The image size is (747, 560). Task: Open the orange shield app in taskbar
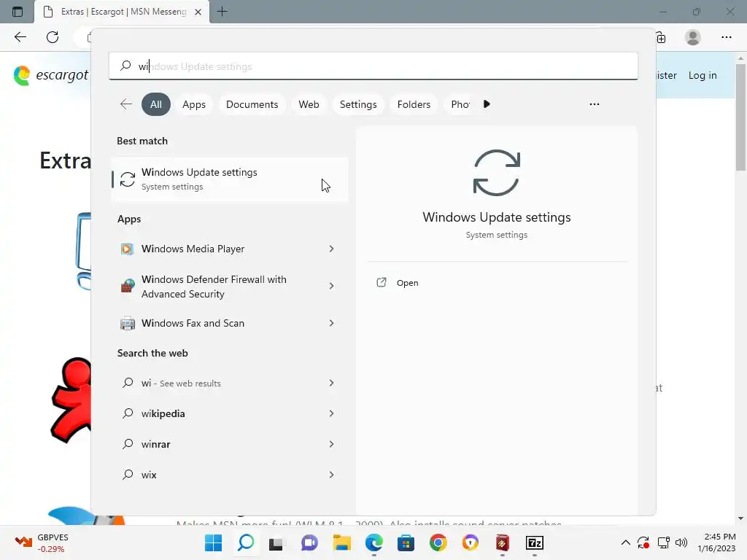471,542
